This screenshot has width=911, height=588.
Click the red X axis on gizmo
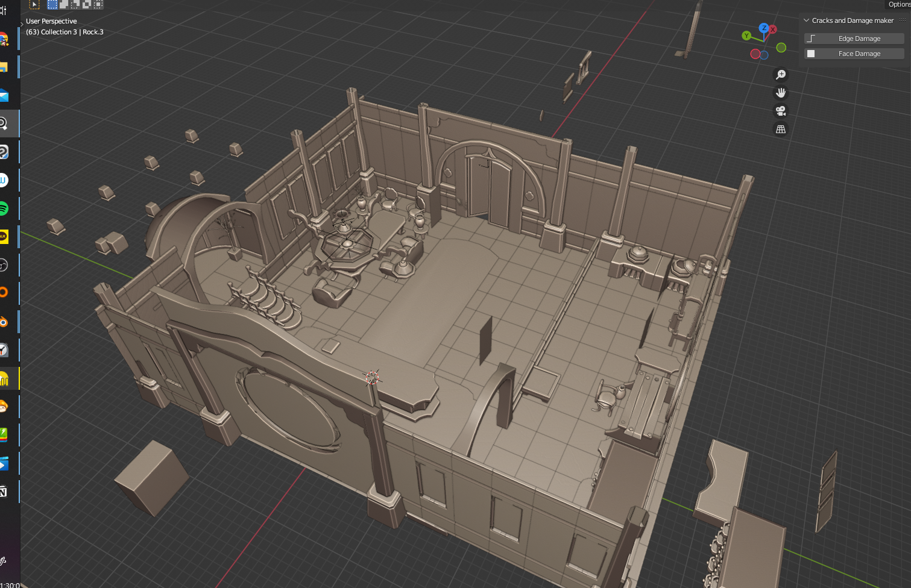point(772,30)
